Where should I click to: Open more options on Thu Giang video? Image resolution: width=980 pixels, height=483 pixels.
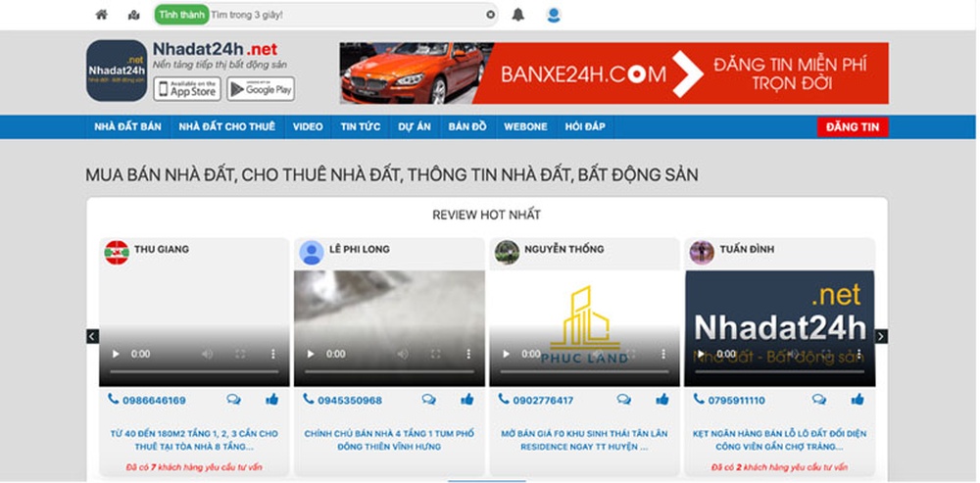pyautogui.click(x=273, y=354)
